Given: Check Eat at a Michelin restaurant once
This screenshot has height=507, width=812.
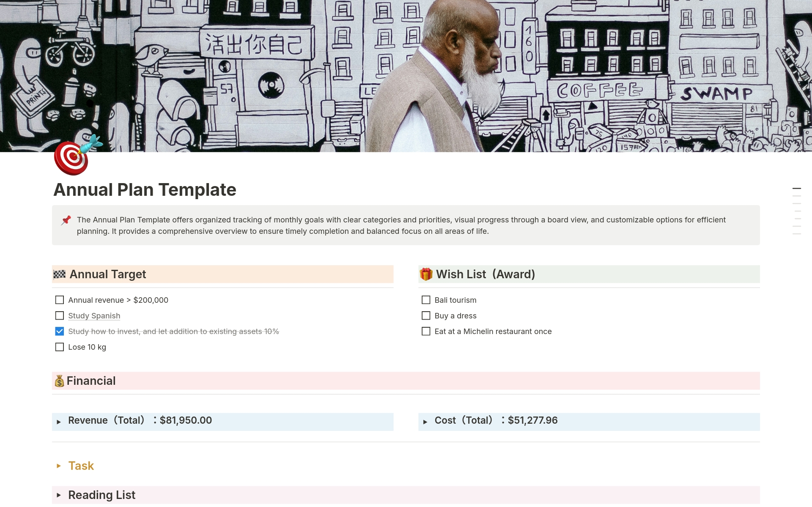Looking at the screenshot, I should (426, 332).
